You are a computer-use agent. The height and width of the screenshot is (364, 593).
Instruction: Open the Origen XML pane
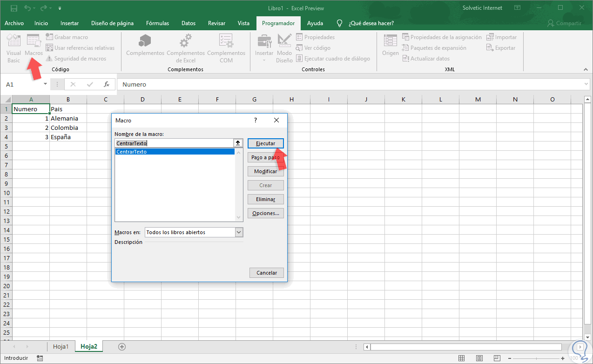pyautogui.click(x=390, y=48)
